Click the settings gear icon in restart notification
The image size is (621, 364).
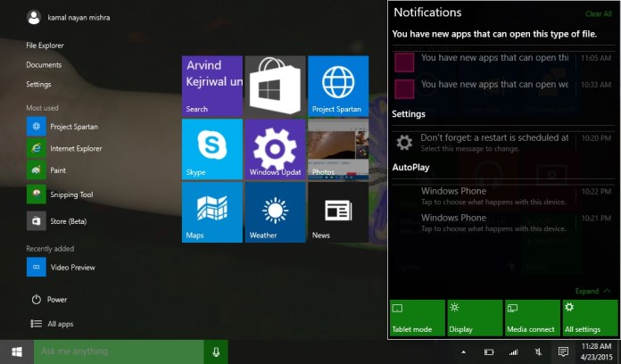pos(404,143)
